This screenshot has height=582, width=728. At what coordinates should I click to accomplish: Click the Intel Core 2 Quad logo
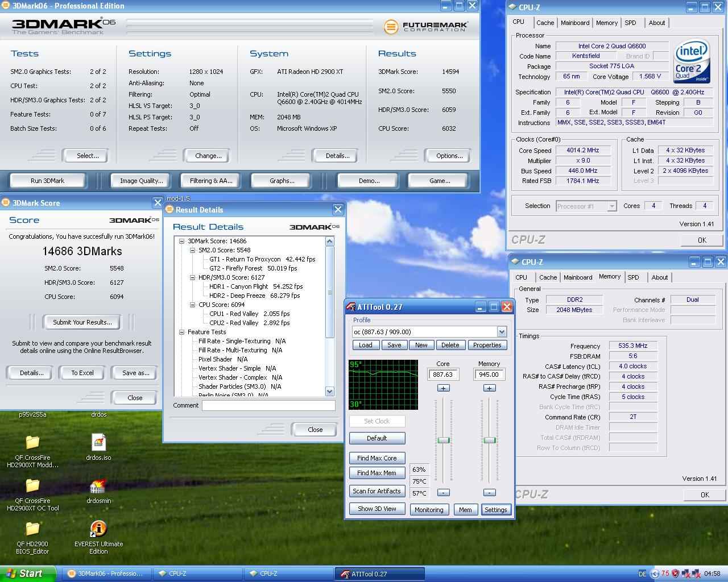pos(692,61)
